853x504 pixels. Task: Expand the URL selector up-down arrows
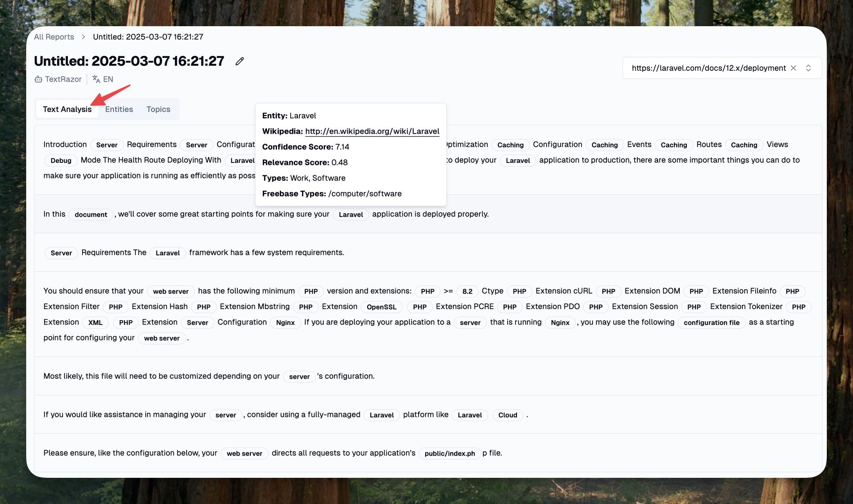[x=808, y=68]
